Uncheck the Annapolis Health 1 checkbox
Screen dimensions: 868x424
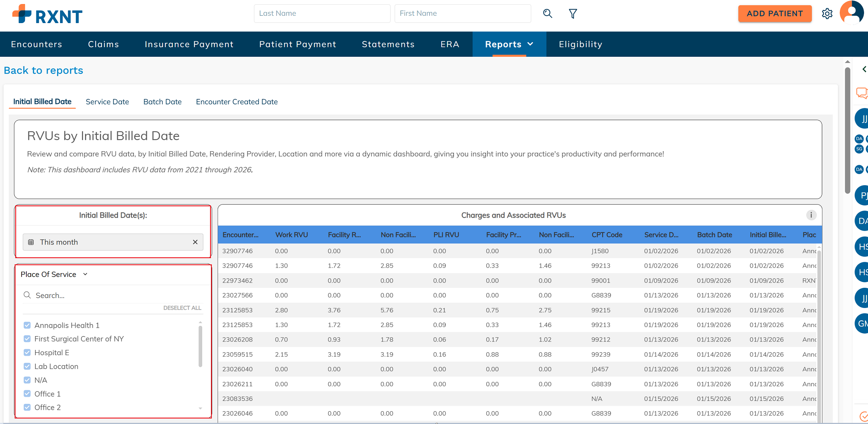tap(27, 325)
